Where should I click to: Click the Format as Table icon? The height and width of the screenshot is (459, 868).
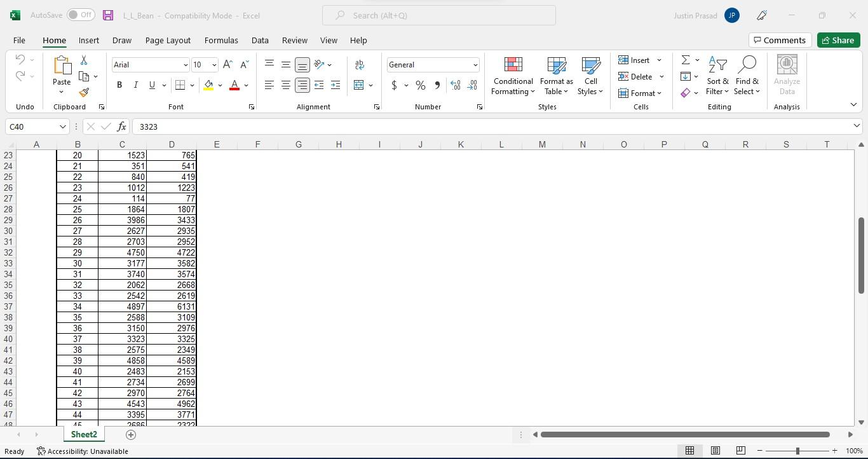pyautogui.click(x=555, y=76)
